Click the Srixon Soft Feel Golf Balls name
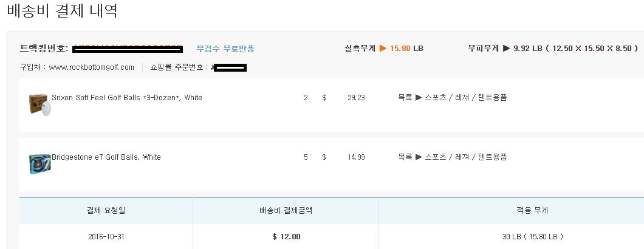Viewport: 644px width, 249px height. 127,97
